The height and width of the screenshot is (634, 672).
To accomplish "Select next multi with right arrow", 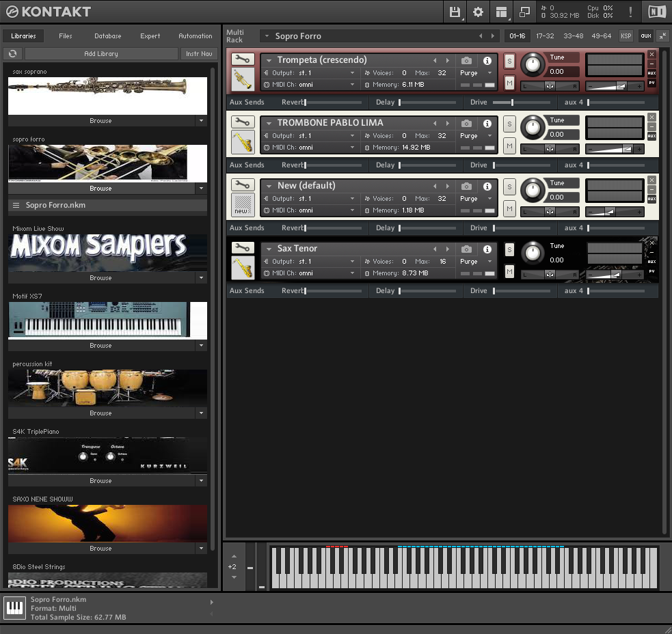I will pyautogui.click(x=492, y=36).
